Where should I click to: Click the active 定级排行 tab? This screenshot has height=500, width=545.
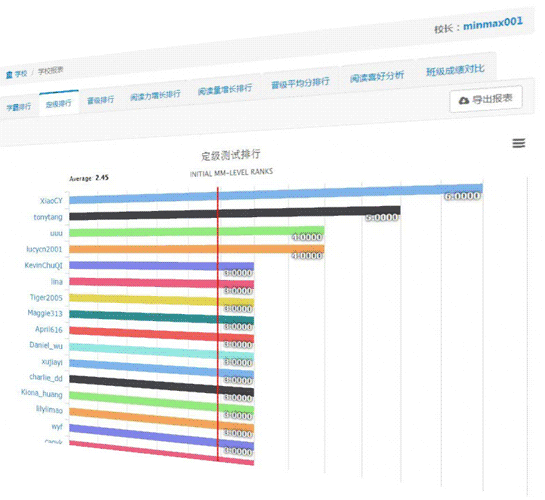click(59, 103)
